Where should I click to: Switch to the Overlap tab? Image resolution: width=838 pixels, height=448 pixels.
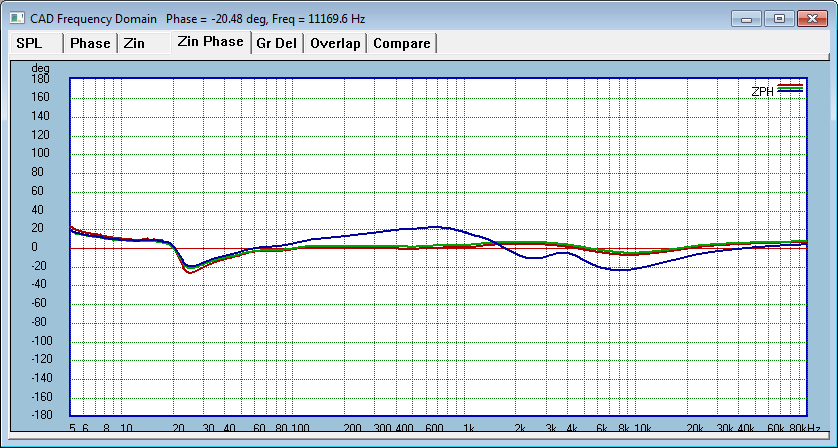click(x=335, y=43)
